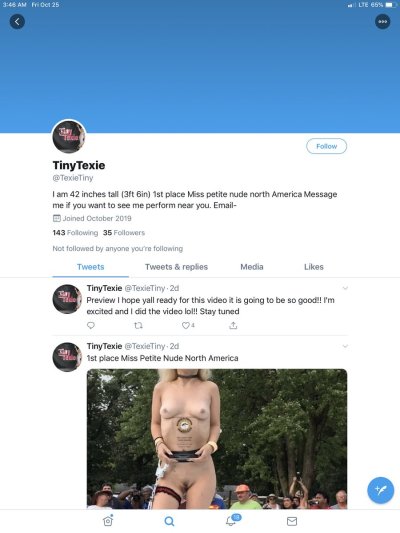
Task: Follow the TinyTexie account
Action: (x=327, y=146)
